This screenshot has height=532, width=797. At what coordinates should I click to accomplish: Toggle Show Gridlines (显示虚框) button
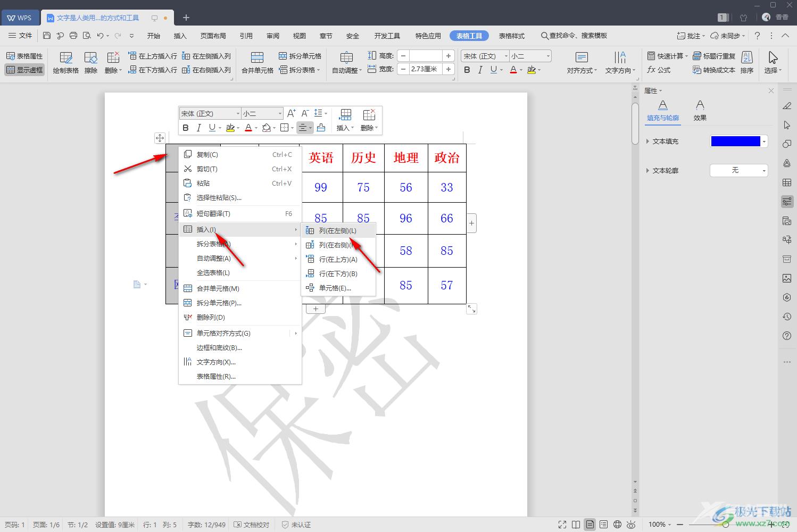pos(24,70)
